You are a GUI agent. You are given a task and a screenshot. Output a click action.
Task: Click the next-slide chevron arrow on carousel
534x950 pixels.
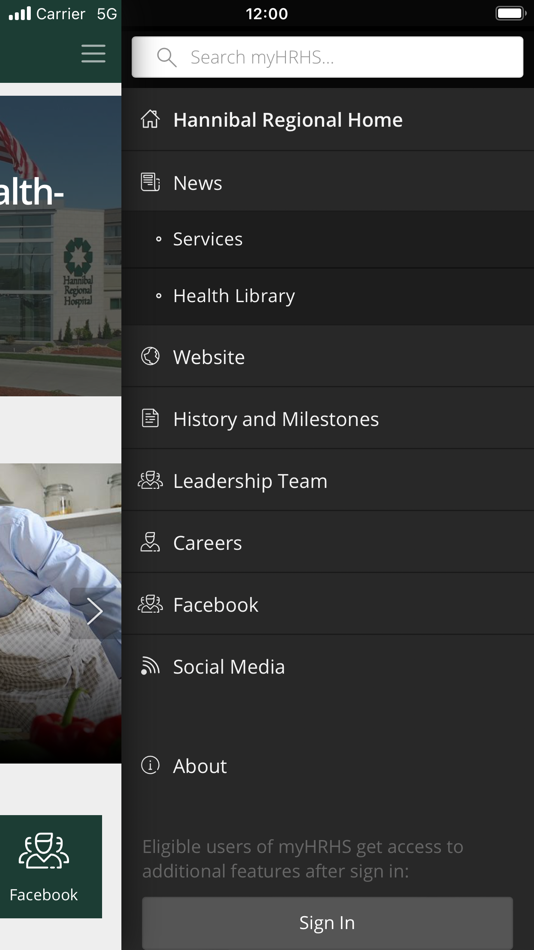pos(95,612)
